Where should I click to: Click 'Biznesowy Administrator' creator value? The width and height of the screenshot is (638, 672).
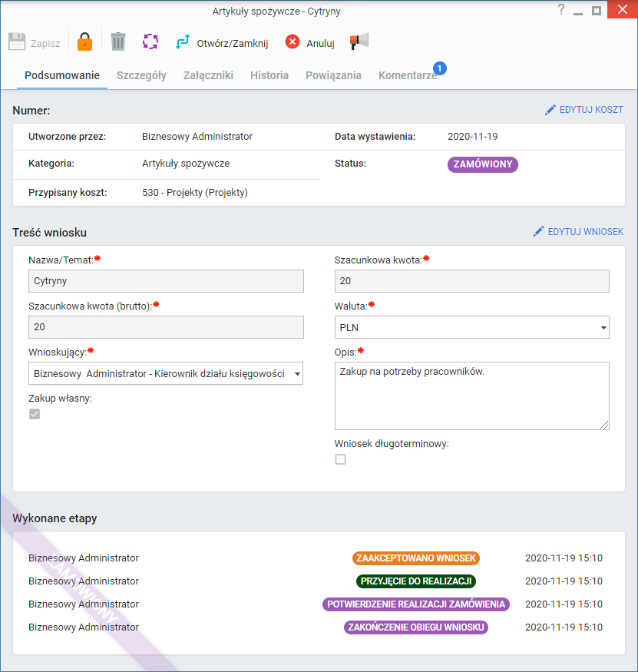[x=197, y=137]
